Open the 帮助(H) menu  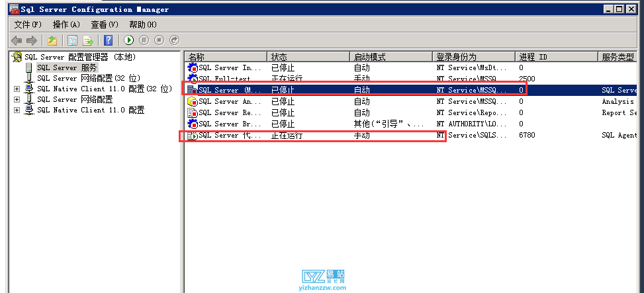click(143, 24)
